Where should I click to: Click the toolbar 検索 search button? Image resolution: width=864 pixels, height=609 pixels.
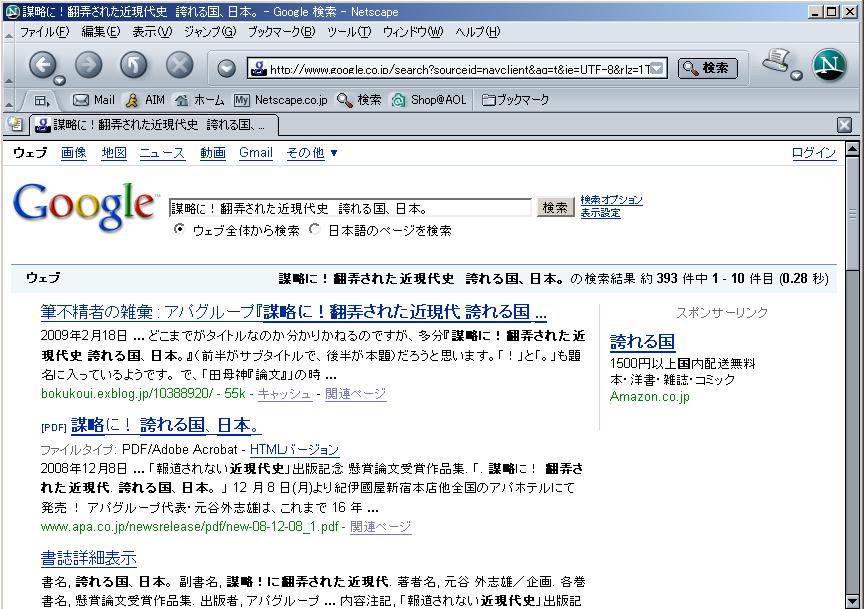coord(708,68)
